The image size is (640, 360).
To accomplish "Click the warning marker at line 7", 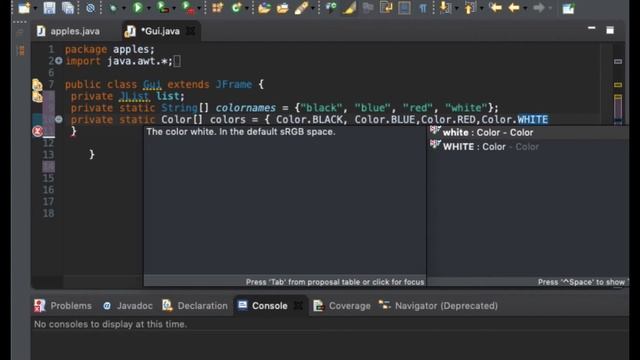I will [x=37, y=84].
